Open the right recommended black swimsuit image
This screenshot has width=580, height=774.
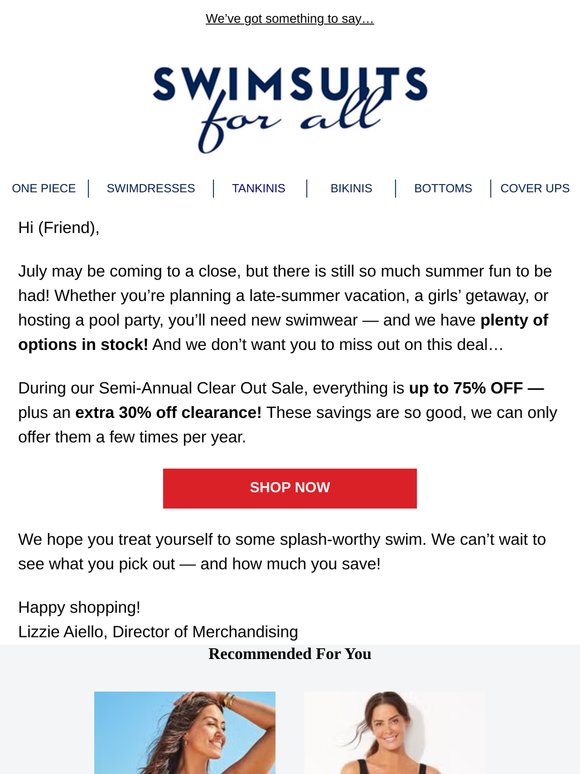(x=394, y=733)
